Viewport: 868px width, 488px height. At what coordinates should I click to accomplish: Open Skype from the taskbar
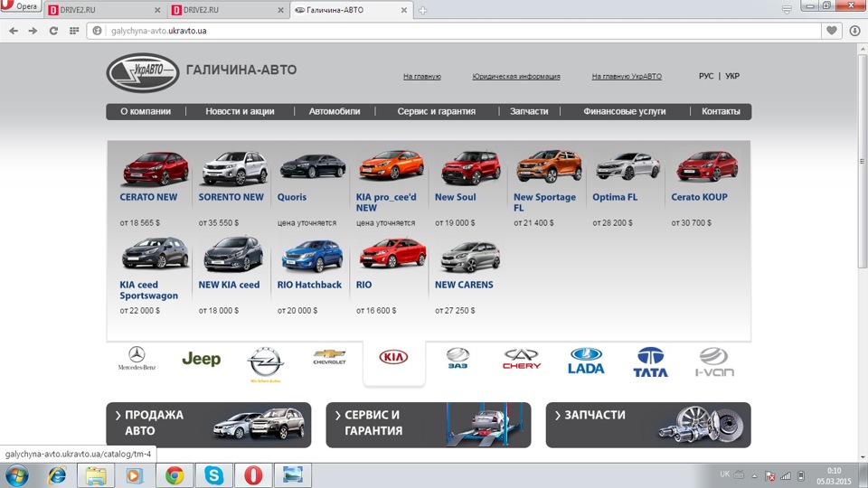213,475
